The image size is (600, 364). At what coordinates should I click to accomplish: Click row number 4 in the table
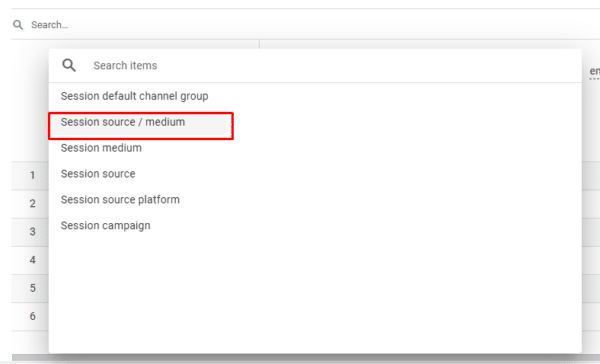33,260
